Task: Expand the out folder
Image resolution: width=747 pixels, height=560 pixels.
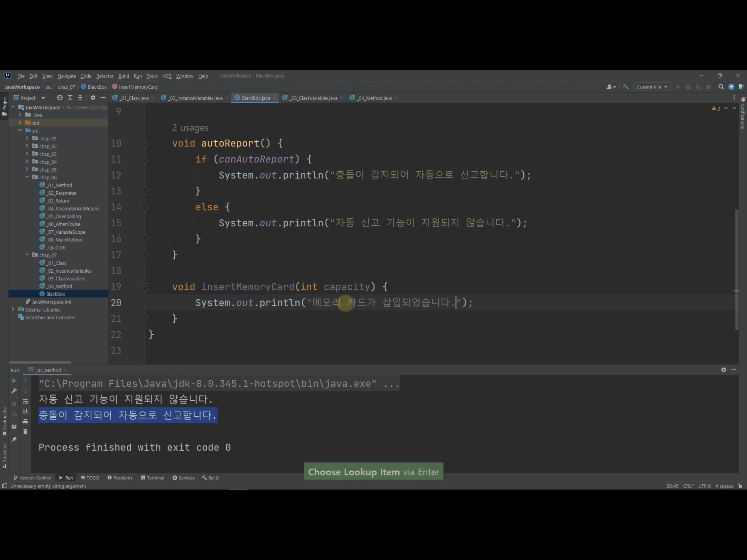Action: [20, 123]
